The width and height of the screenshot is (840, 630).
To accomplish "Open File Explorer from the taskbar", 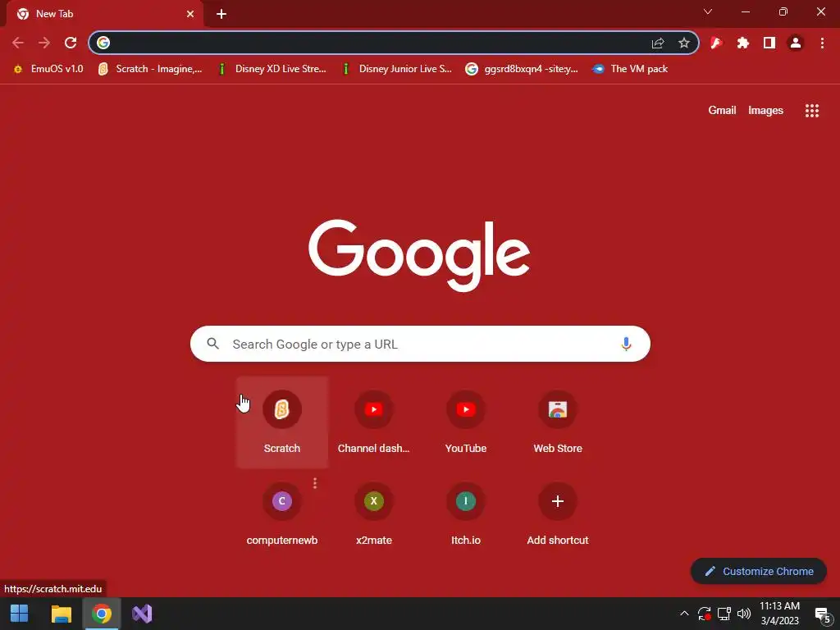I will tap(61, 614).
